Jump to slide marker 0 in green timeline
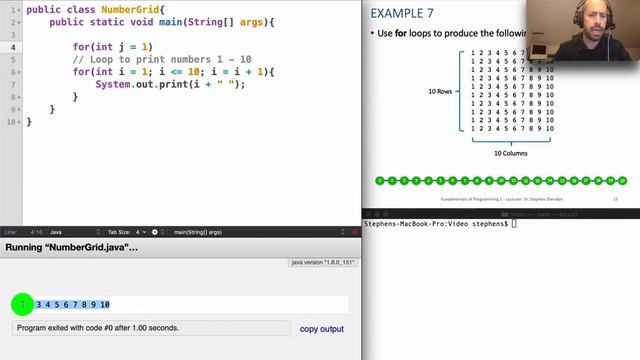The width and height of the screenshot is (640, 360). click(380, 180)
